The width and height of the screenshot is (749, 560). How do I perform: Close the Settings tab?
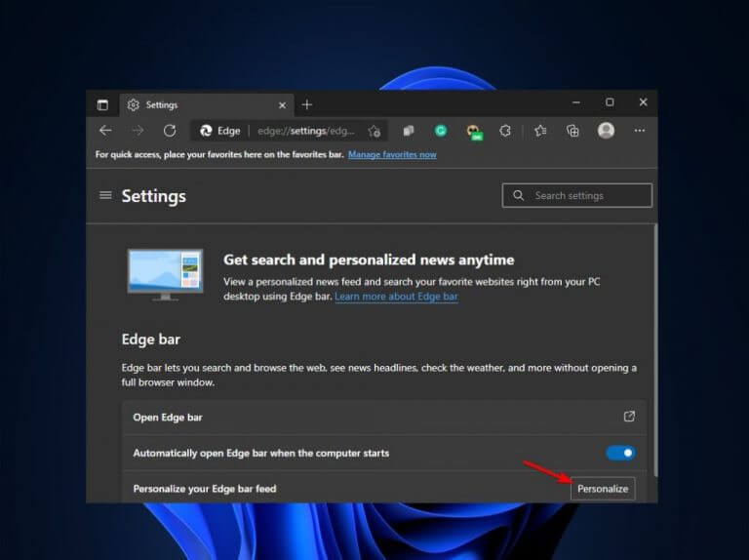point(282,105)
